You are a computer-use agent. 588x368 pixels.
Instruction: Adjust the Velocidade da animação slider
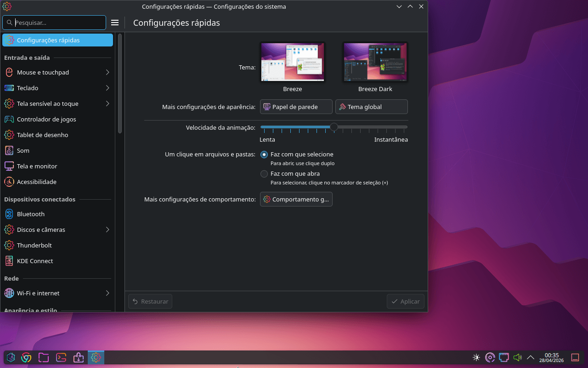click(x=334, y=127)
